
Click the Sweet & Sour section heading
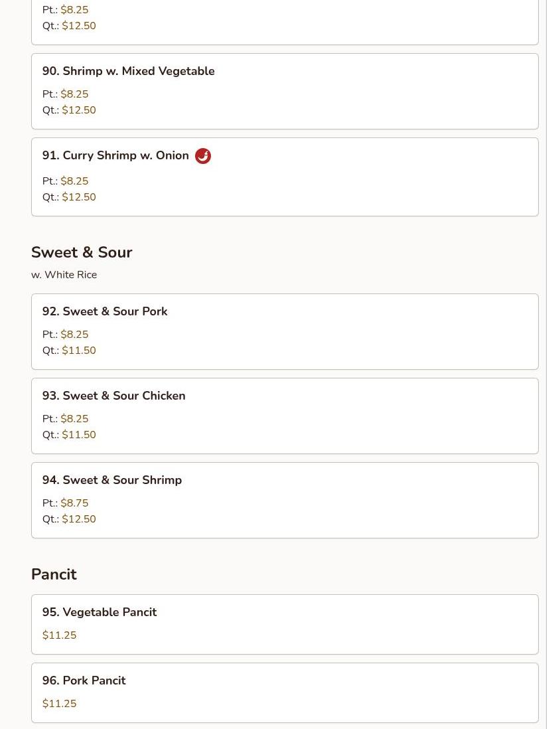tap(82, 252)
